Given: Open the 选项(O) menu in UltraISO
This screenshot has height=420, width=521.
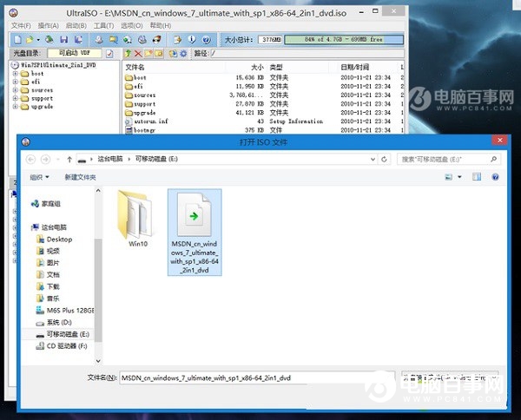Looking at the screenshot, I should pos(132,25).
